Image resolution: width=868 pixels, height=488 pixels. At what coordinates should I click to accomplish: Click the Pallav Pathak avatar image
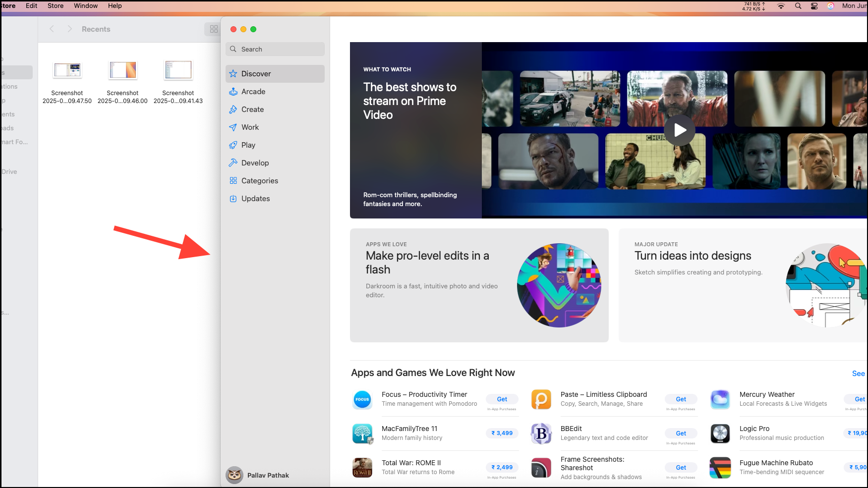pyautogui.click(x=234, y=475)
